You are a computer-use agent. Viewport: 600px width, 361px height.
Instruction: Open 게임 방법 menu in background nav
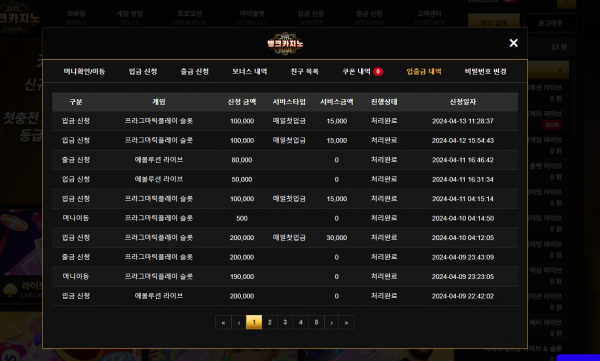(x=130, y=17)
